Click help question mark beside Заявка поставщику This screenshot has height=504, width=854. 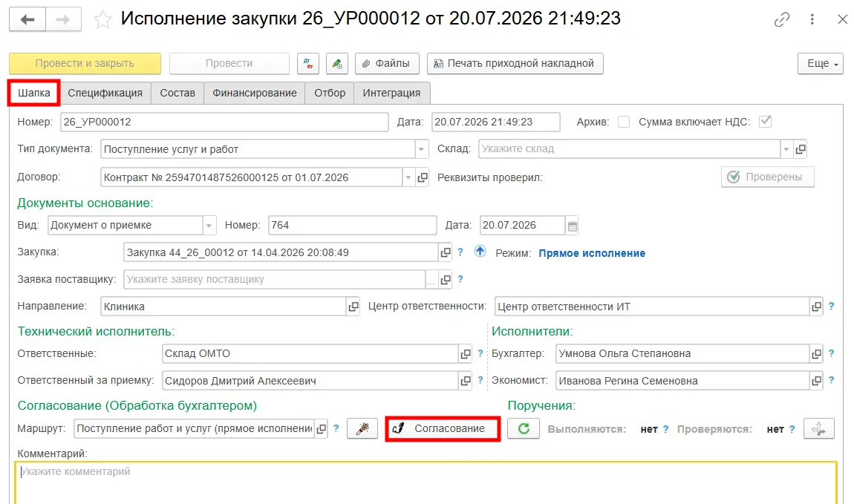coord(460,279)
